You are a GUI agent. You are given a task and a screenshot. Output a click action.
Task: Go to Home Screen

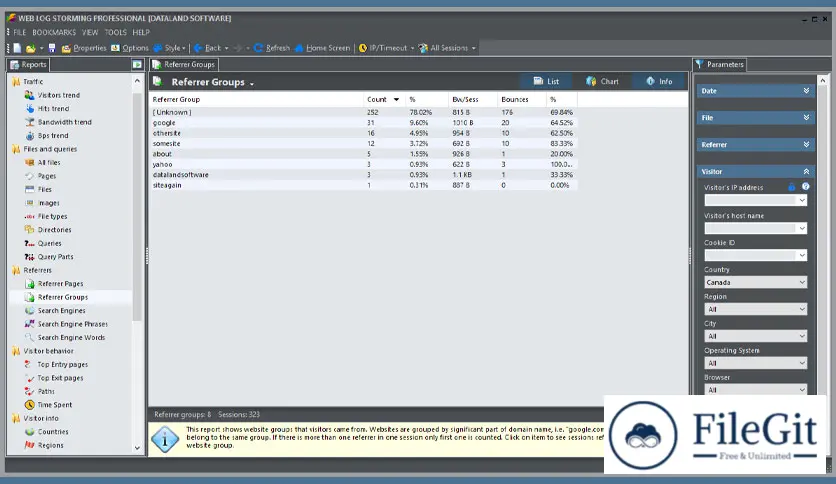(322, 48)
